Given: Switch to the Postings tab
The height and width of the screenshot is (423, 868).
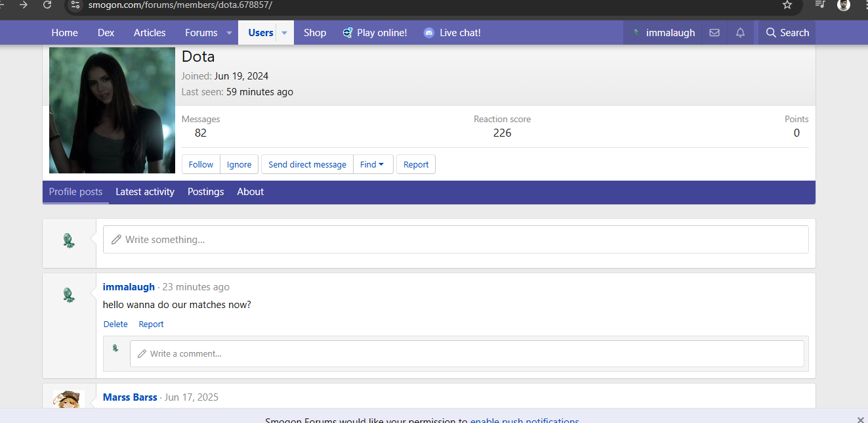Looking at the screenshot, I should tap(205, 192).
